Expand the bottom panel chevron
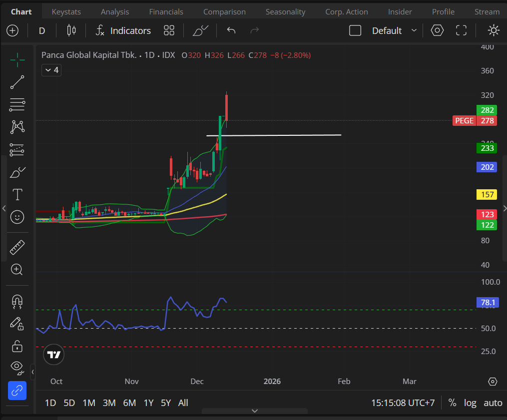The height and width of the screenshot is (420, 507). pyautogui.click(x=255, y=411)
